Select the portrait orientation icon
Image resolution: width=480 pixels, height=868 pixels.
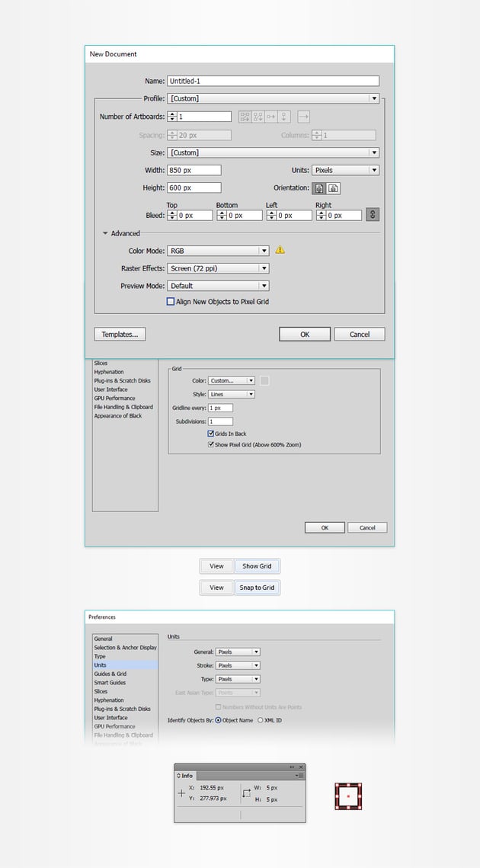[x=319, y=188]
